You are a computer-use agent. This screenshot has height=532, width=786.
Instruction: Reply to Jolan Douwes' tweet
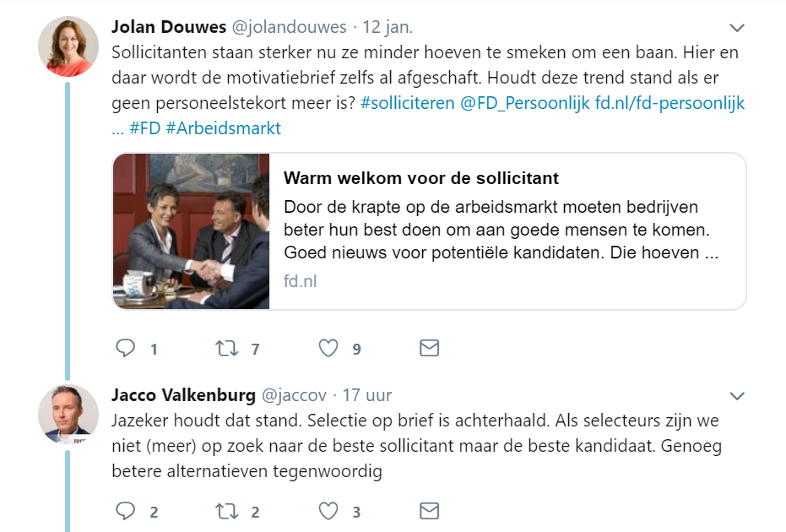tap(125, 348)
